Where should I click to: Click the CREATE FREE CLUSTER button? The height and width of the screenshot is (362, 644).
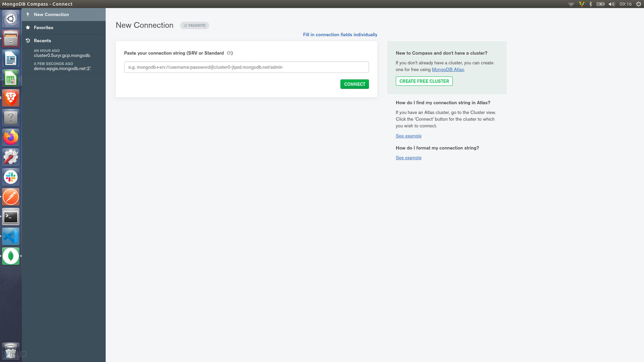click(424, 81)
